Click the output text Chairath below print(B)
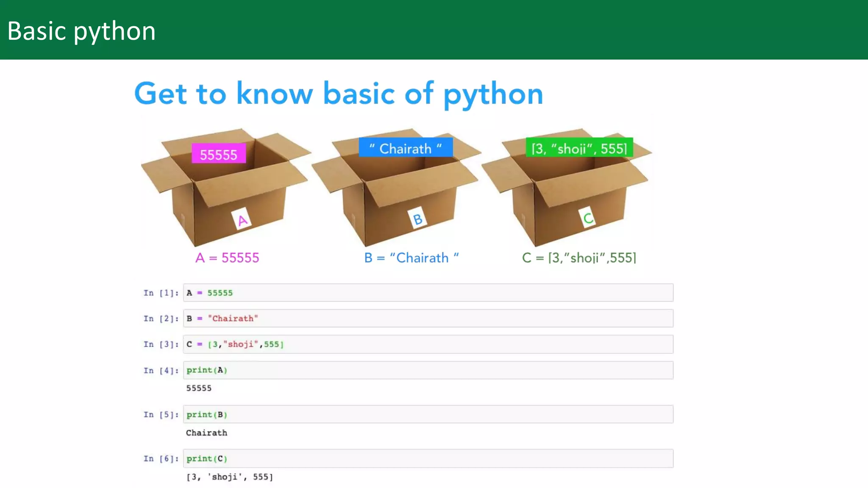 pyautogui.click(x=206, y=433)
